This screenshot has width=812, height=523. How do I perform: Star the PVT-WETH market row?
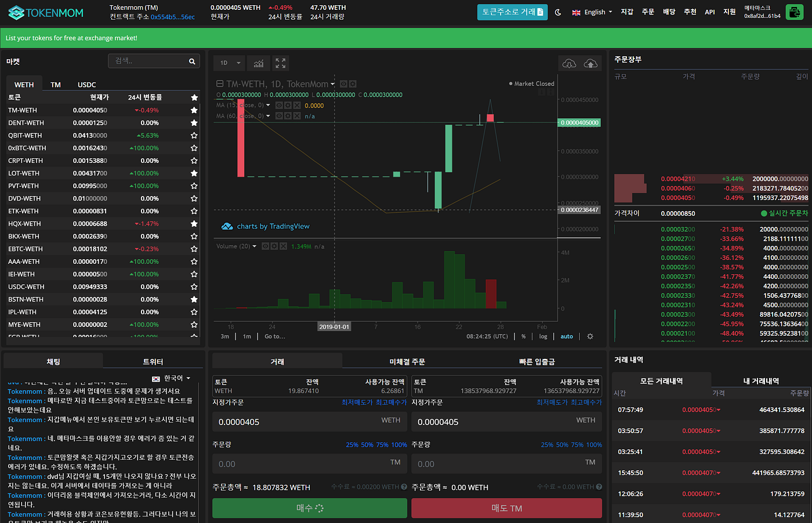[x=194, y=186]
